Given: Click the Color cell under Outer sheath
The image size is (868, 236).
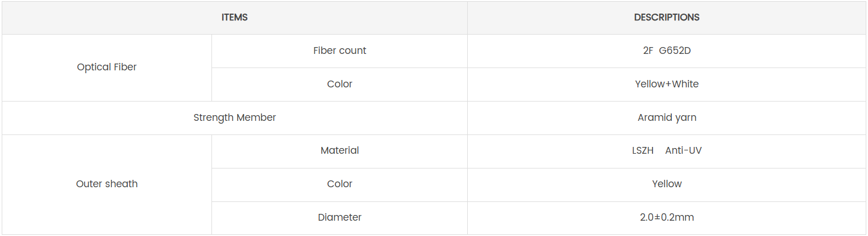Looking at the screenshot, I should pos(339,184).
